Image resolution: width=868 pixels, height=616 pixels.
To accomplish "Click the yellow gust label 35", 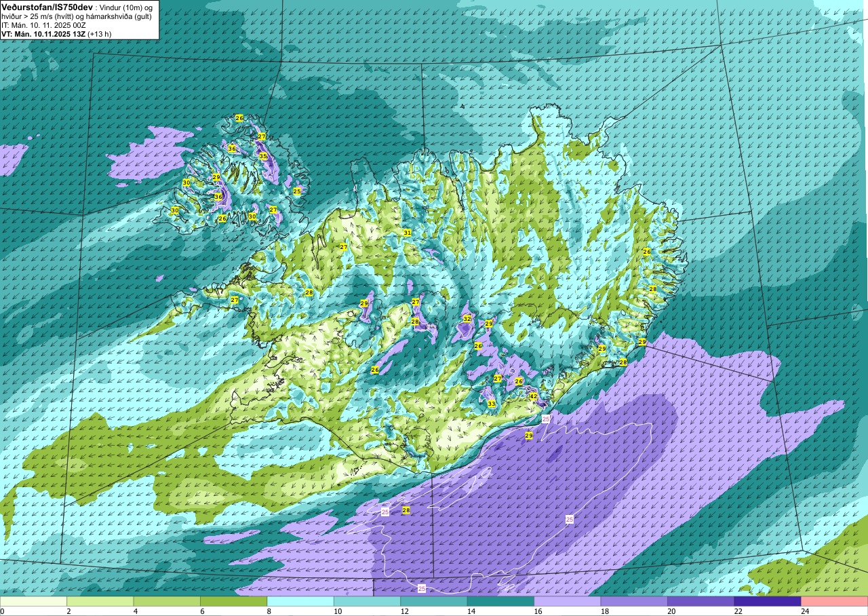I will click(x=263, y=156).
